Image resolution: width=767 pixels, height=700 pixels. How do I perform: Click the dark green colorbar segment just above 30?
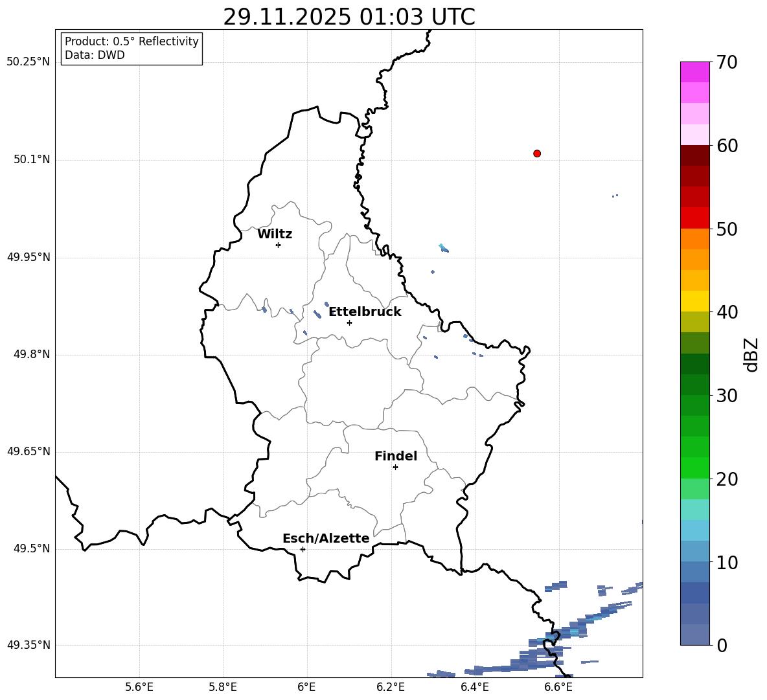tap(694, 385)
